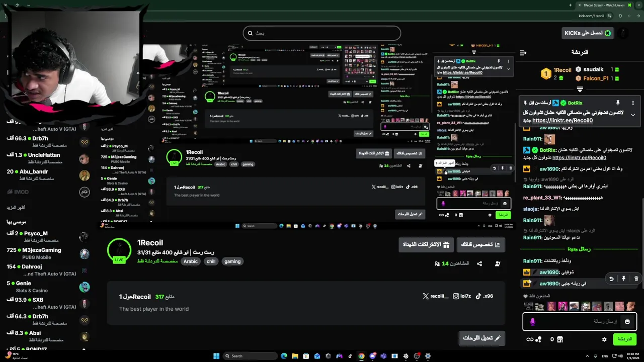This screenshot has height=362, width=644.
Task: Open Absi's channel in the sidebar
Action: point(48,336)
